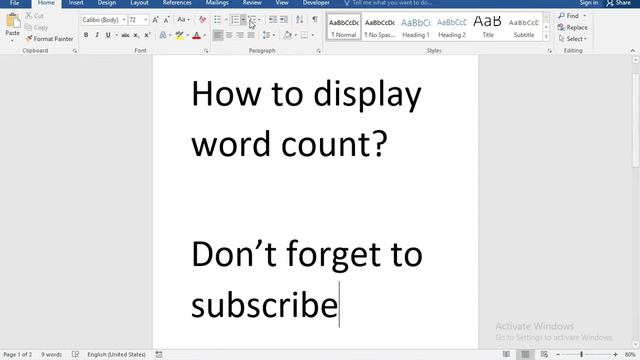The height and width of the screenshot is (360, 640).
Task: Apply strikethrough to text
Action: coord(125,36)
